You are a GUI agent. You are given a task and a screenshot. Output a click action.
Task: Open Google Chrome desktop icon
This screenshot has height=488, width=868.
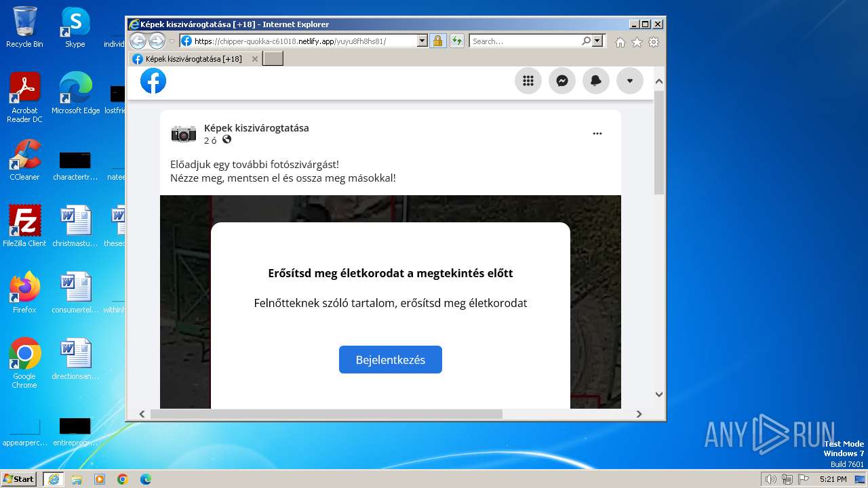[x=24, y=363]
